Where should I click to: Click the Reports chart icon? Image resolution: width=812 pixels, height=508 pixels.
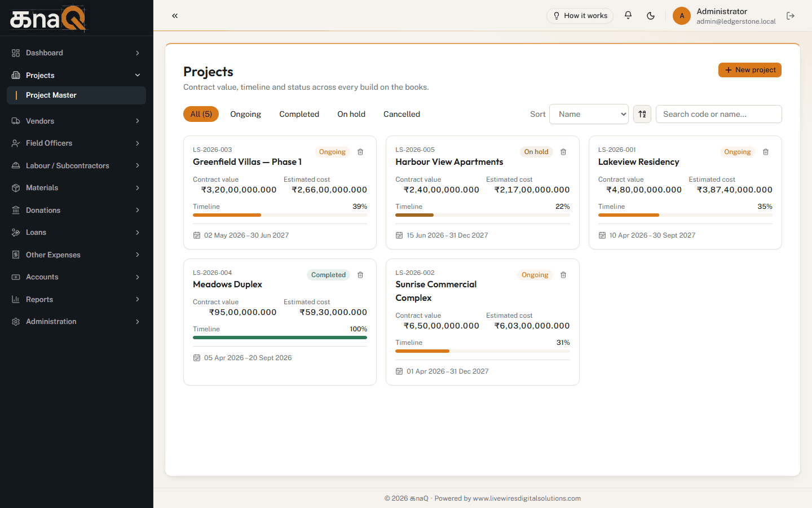point(16,299)
